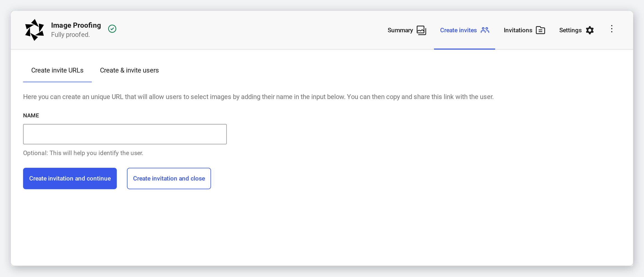The width and height of the screenshot is (644, 277).
Task: Click the Image Proofing star logo
Action: coord(34,30)
